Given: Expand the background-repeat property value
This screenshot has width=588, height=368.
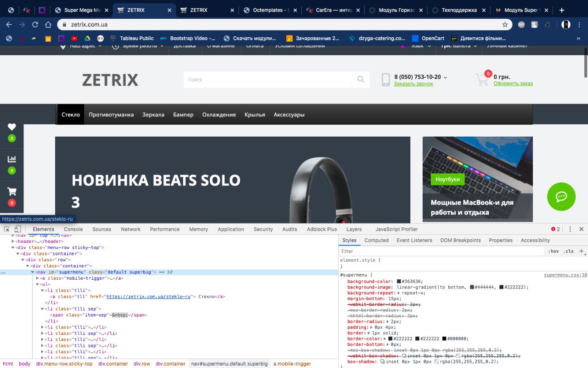Looking at the screenshot, I should click(x=399, y=293).
